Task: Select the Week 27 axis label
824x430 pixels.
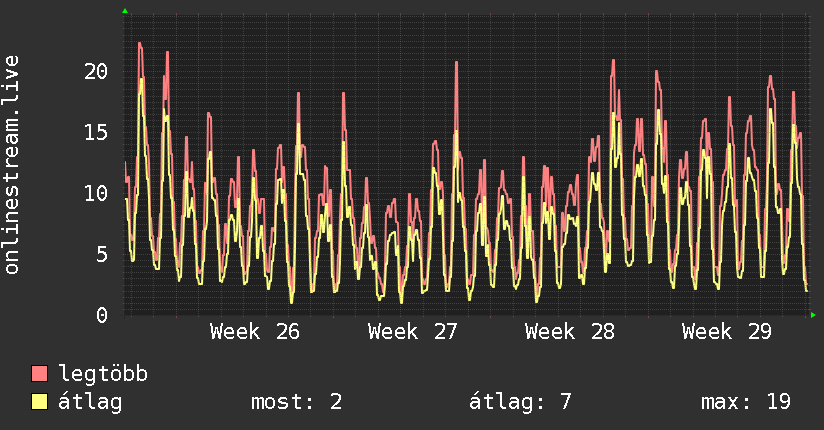Action: 413,332
